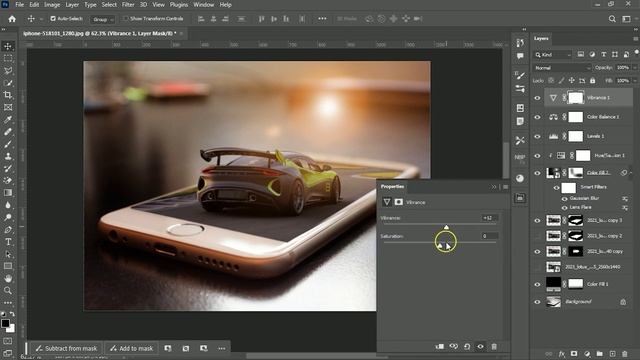Toggle Smart Filters visibility eye
The width and height of the screenshot is (640, 360).
click(556, 188)
